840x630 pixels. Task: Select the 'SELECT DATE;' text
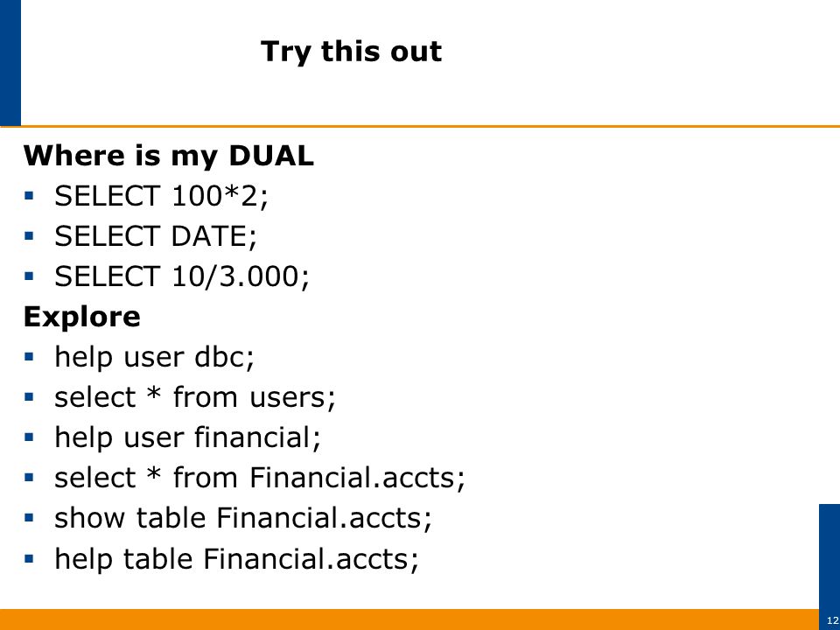[156, 236]
